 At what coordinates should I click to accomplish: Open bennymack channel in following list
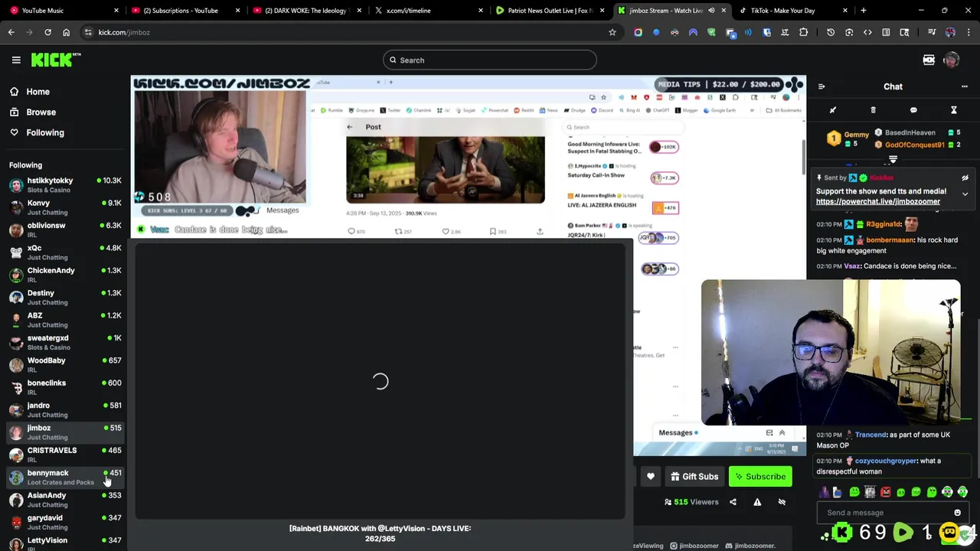[x=65, y=478]
